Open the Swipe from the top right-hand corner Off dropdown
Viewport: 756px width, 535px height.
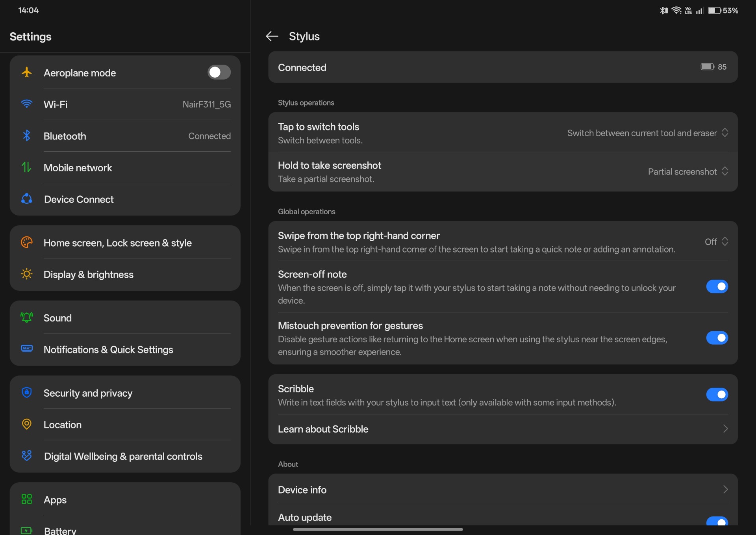[x=716, y=242]
